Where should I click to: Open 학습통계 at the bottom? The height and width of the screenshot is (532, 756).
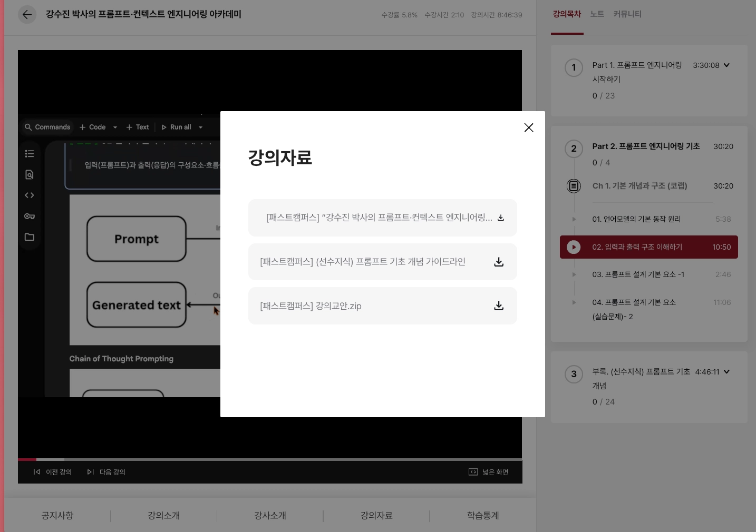click(x=482, y=515)
